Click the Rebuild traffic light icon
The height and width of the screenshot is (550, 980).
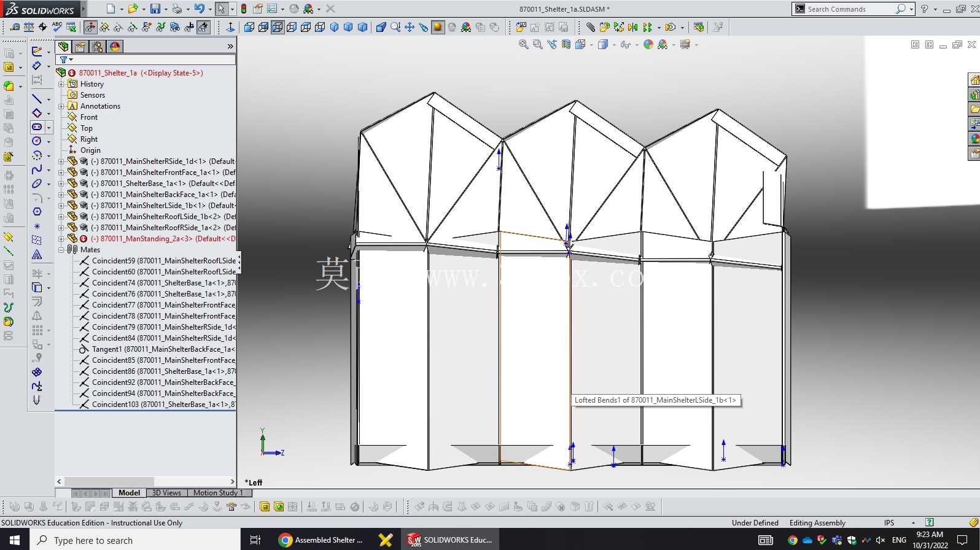pyautogui.click(x=244, y=9)
